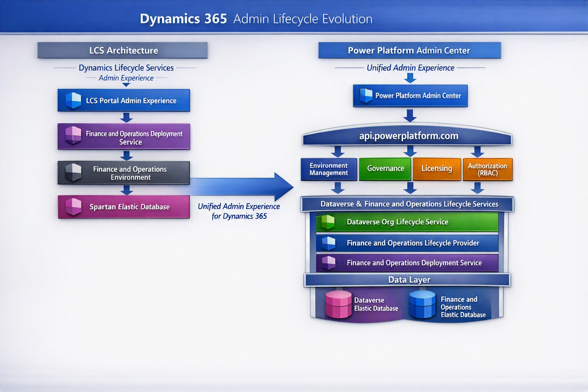The image size is (588, 392).
Task: Select the LCS Architecture header
Action: pyautogui.click(x=122, y=50)
